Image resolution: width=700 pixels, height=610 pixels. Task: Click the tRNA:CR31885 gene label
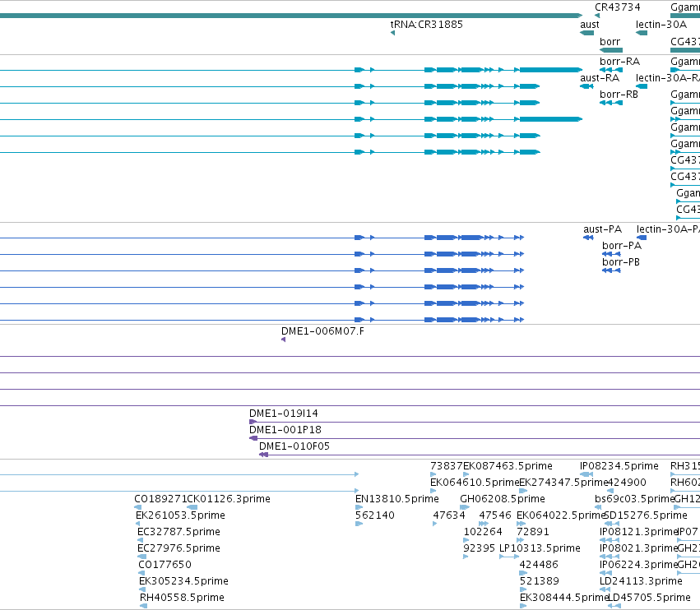(x=426, y=25)
